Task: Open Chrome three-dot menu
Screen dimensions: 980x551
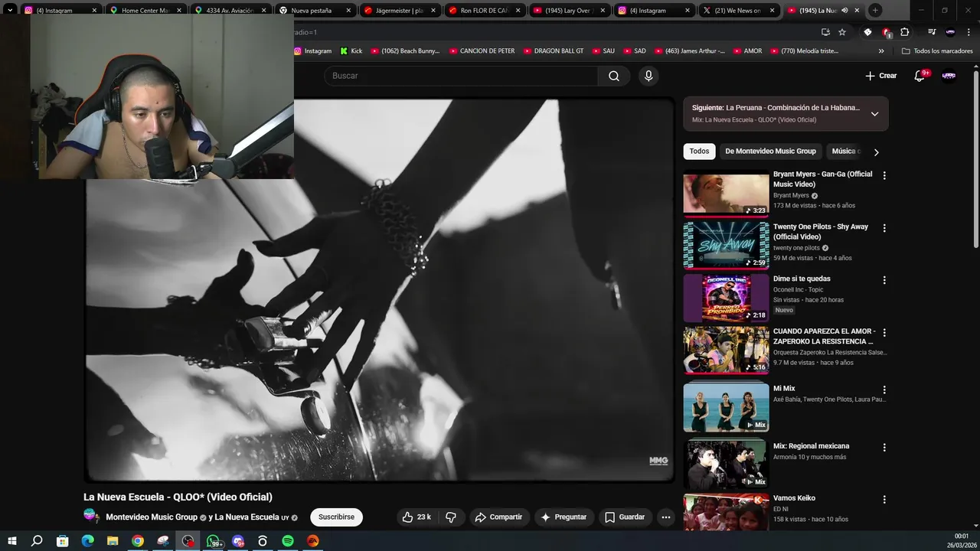Action: 969,32
